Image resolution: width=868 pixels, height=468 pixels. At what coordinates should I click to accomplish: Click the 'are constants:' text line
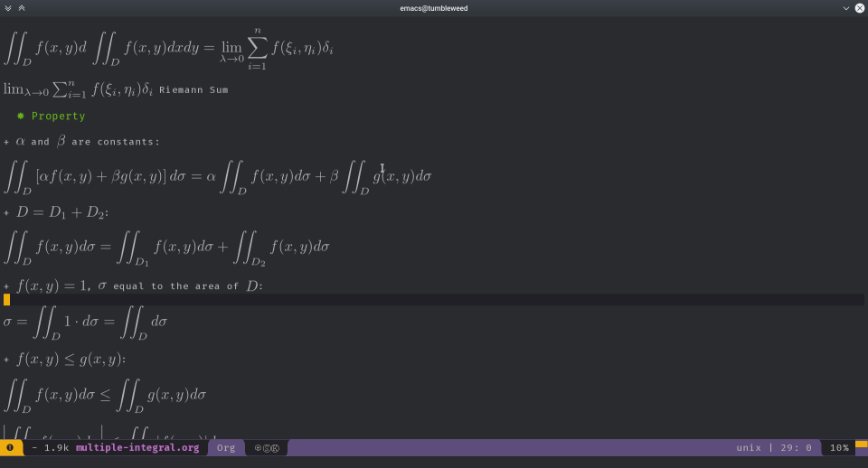tap(115, 142)
